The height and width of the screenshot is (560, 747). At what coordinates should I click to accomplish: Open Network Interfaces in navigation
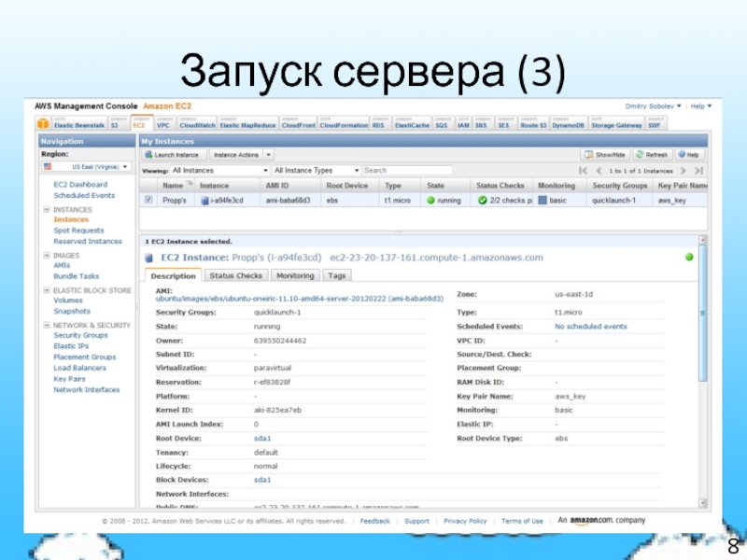coord(87,389)
